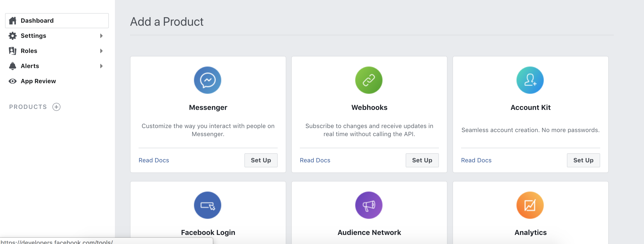Read Docs for Account Kit
This screenshot has width=644, height=244.
(476, 160)
